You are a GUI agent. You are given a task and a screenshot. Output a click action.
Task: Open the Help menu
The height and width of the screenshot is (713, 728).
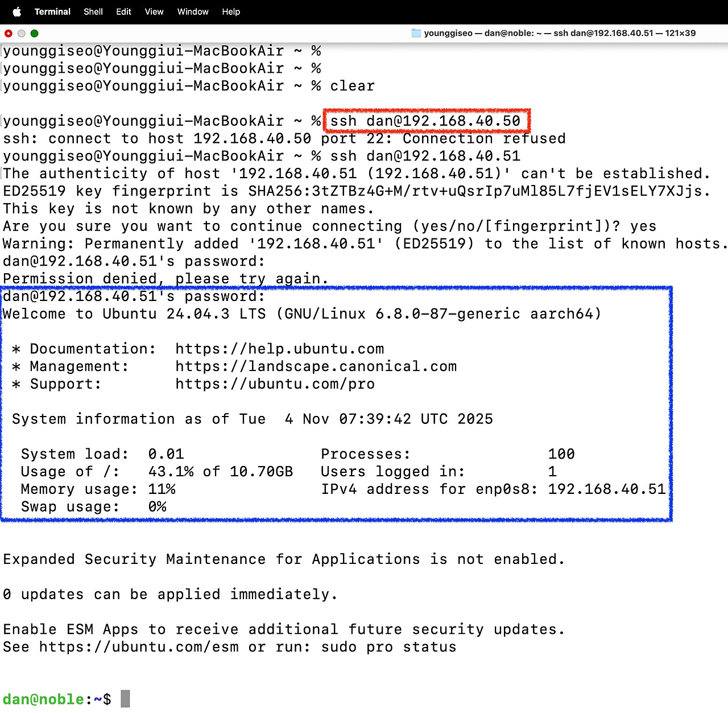coord(231,11)
